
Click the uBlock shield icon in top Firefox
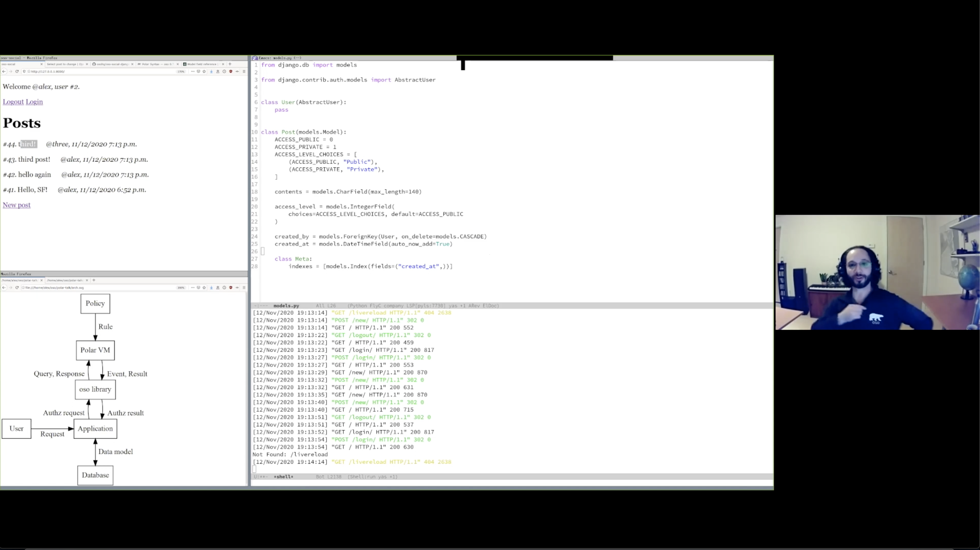(231, 72)
